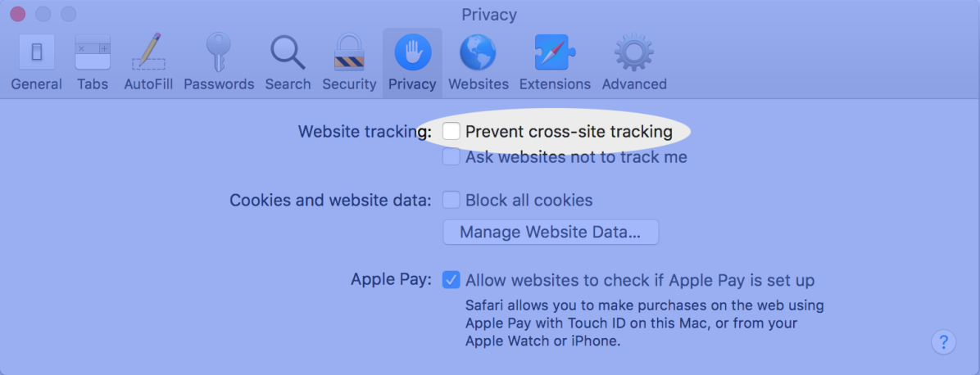Uncheck Allow websites to check Apple Pay
The width and height of the screenshot is (980, 375).
(451, 280)
